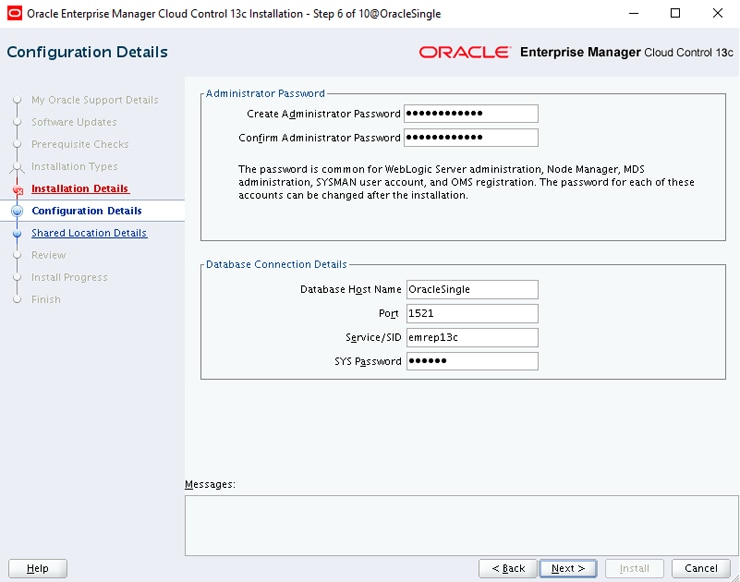This screenshot has width=740, height=582.
Task: Click the SYS Password field
Action: 472,361
